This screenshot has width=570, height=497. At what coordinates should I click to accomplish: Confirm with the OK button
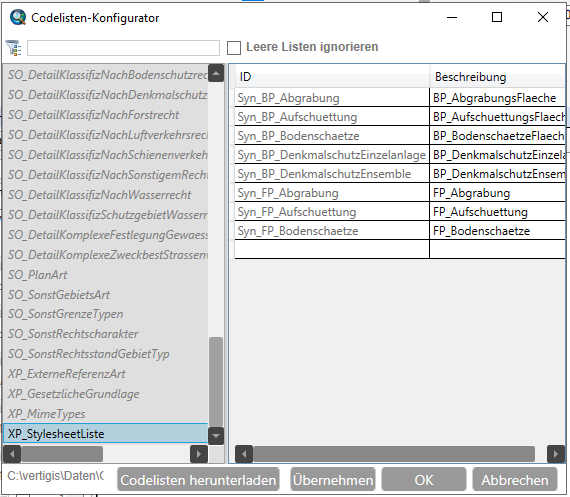pos(424,480)
